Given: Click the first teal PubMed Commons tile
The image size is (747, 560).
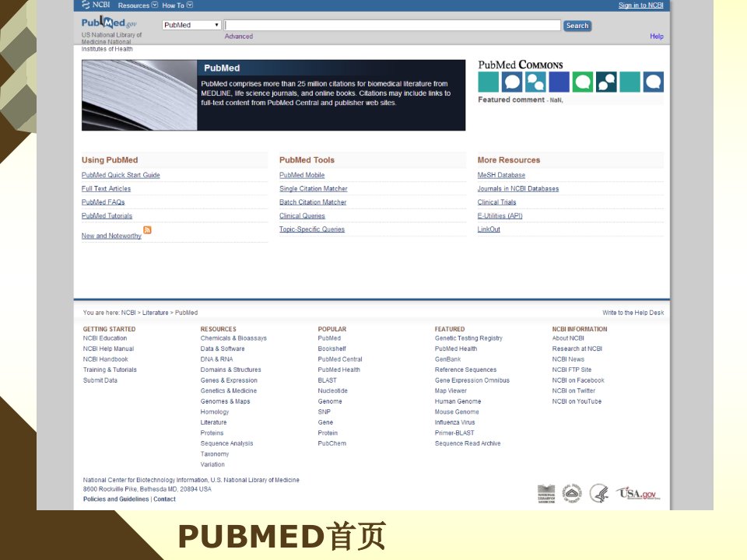Looking at the screenshot, I should [x=489, y=82].
